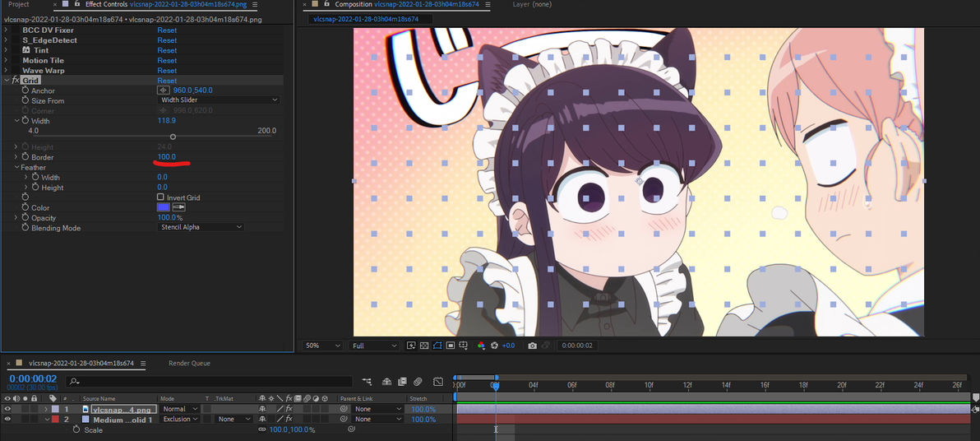The image size is (980, 441).
Task: Open grid and guide options icon
Action: click(464, 346)
